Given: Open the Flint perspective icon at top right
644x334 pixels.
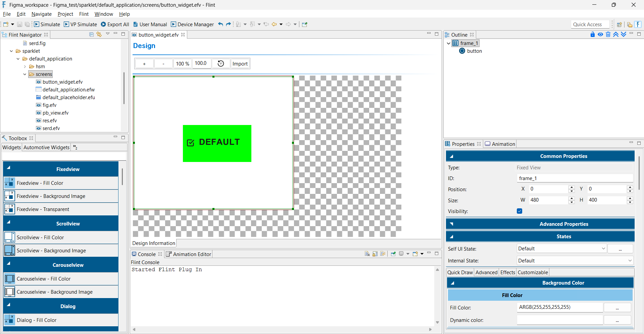Looking at the screenshot, I should point(638,24).
